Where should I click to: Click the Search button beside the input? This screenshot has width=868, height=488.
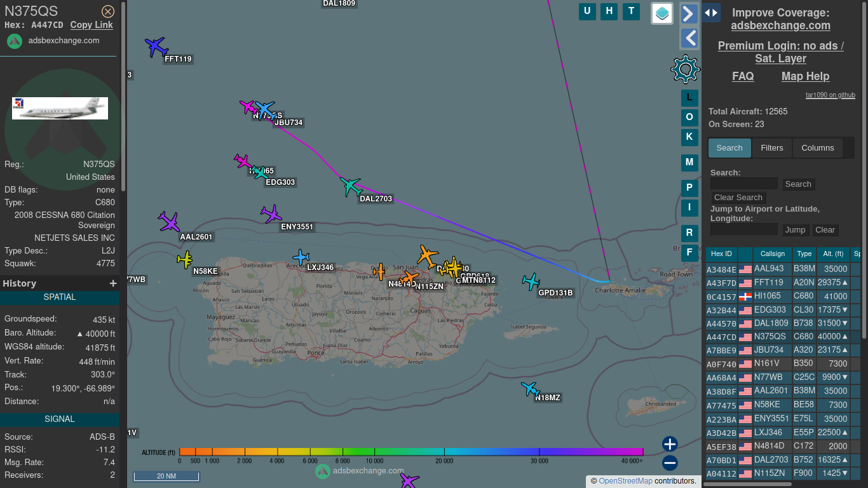pos(798,184)
